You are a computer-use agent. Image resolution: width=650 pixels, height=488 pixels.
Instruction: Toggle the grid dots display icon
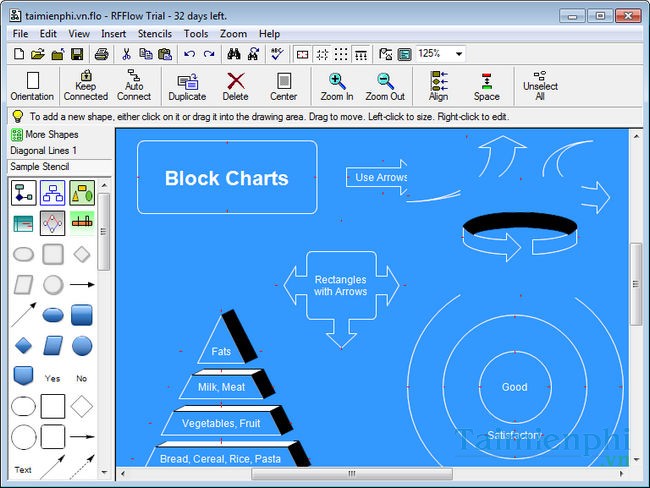tap(341, 54)
